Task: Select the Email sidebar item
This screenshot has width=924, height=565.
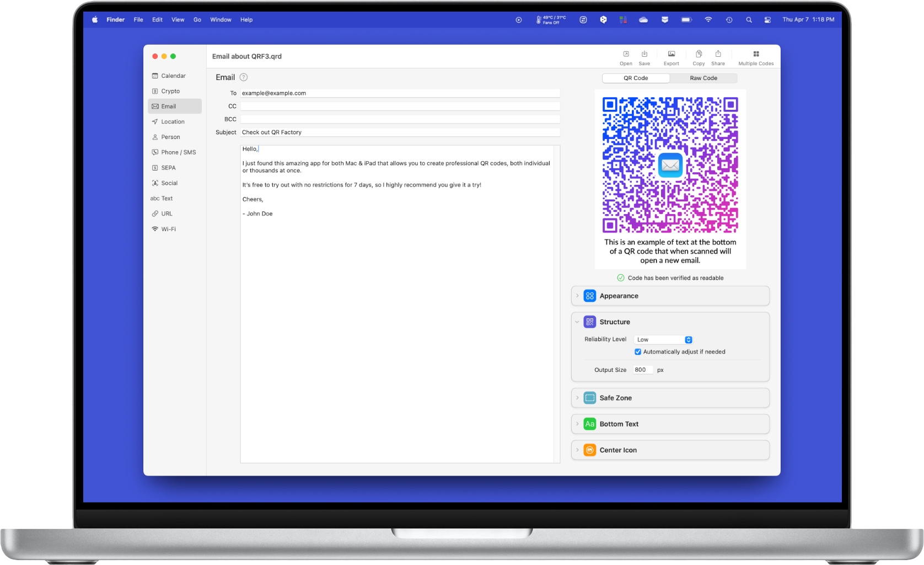Action: 175,106
